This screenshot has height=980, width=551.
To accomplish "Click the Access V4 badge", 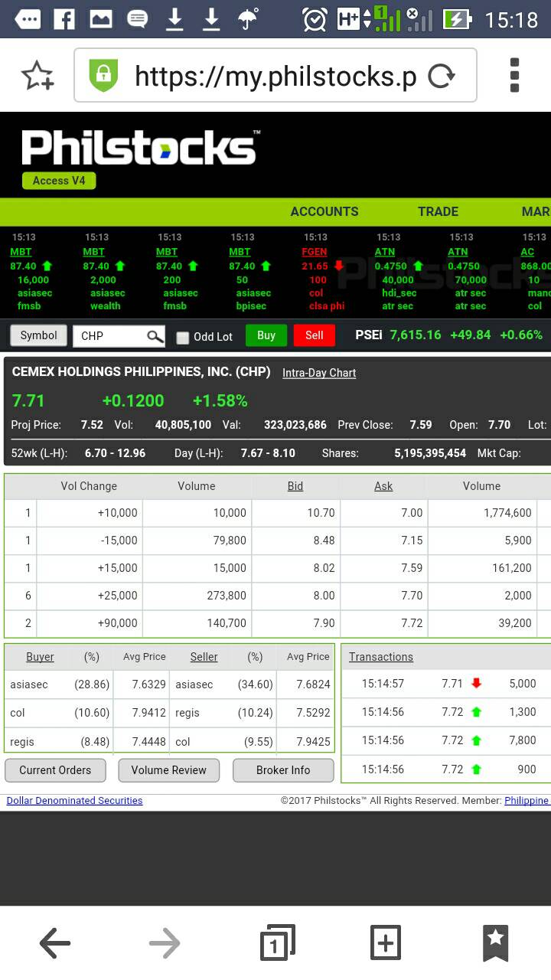I will [x=59, y=181].
